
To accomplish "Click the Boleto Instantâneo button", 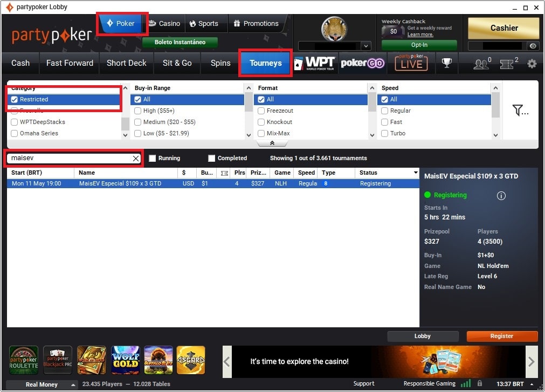I will 180,43.
